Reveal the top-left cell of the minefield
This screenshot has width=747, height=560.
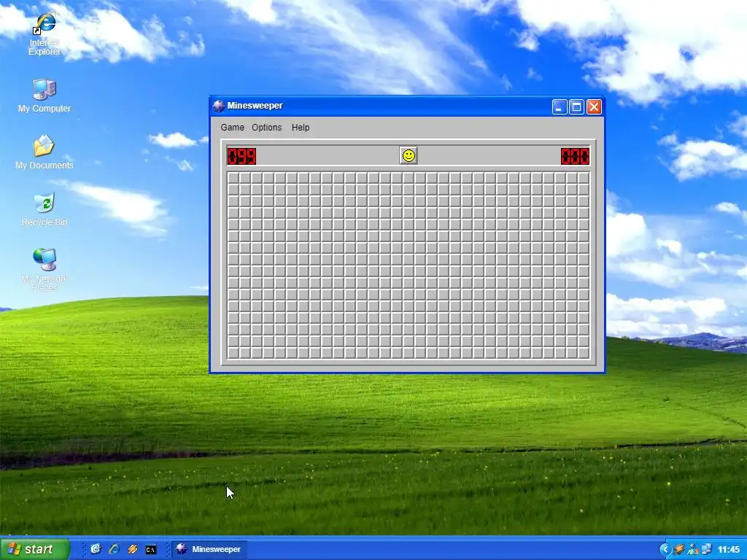233,178
